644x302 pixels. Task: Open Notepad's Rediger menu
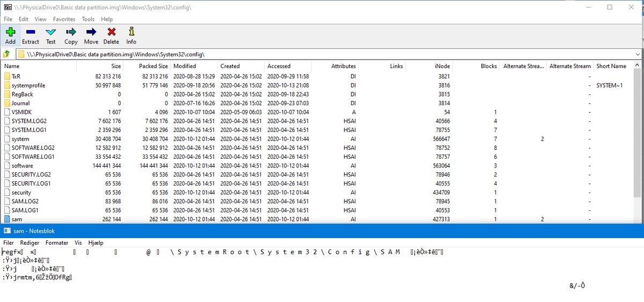pyautogui.click(x=30, y=242)
